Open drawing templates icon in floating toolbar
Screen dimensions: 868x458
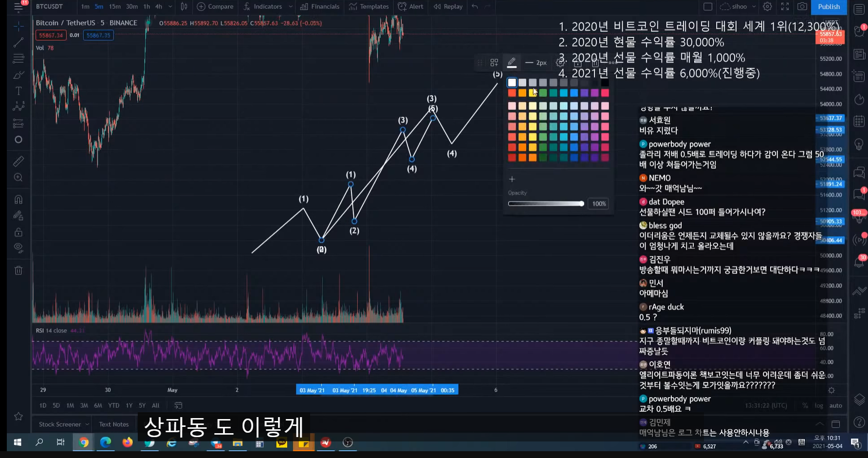tap(494, 62)
